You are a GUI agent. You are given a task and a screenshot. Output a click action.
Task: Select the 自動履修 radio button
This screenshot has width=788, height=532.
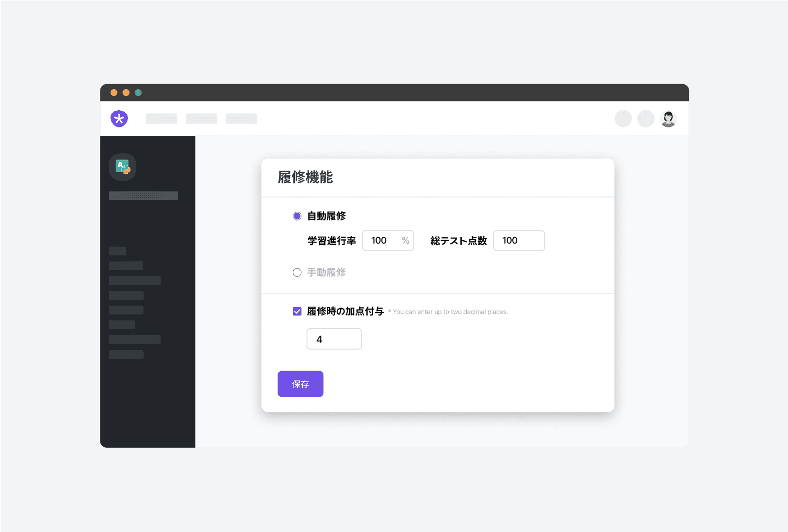pyautogui.click(x=297, y=216)
